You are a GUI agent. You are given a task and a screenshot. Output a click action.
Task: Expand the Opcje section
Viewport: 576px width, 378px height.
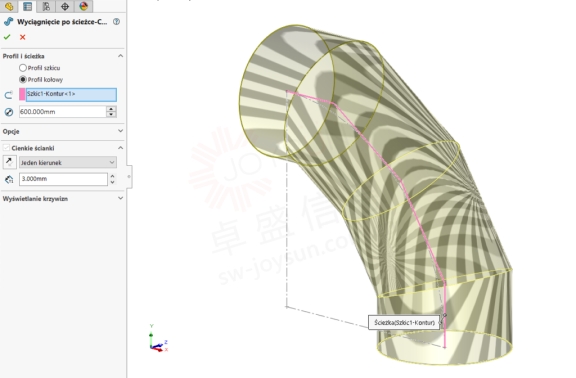[x=120, y=131]
